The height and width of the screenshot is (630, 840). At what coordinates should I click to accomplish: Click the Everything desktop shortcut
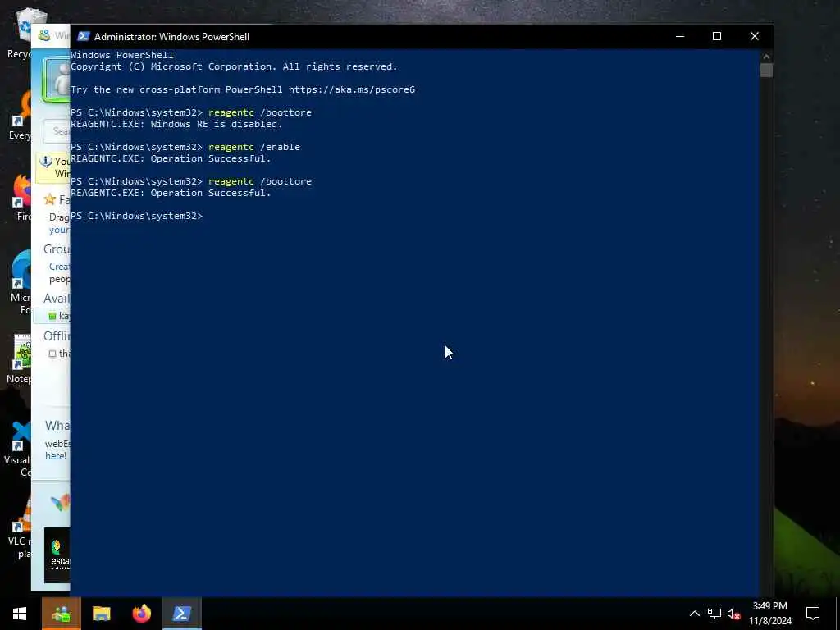tap(21, 116)
